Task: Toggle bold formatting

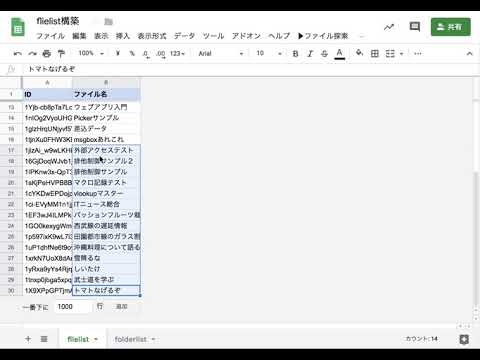Action: (295, 54)
